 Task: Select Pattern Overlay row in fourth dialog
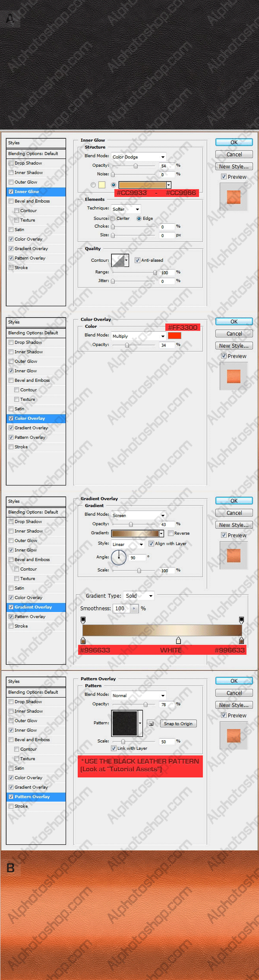pos(36,797)
